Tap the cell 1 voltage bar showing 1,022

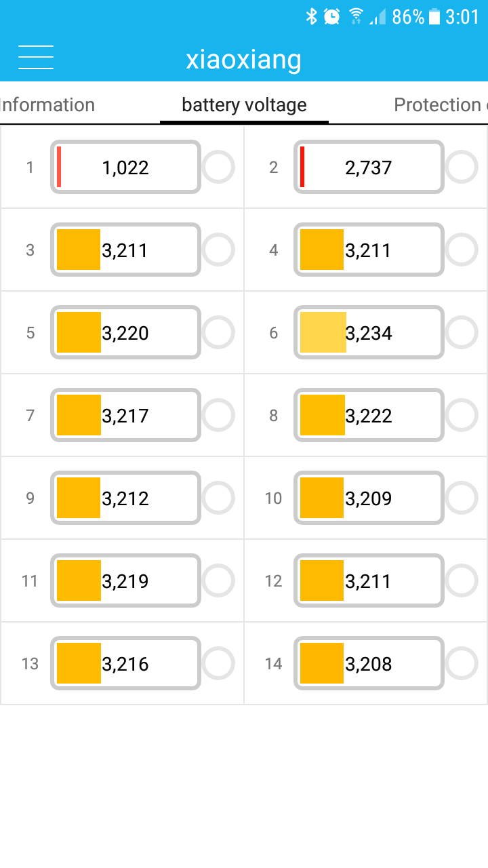coord(125,167)
